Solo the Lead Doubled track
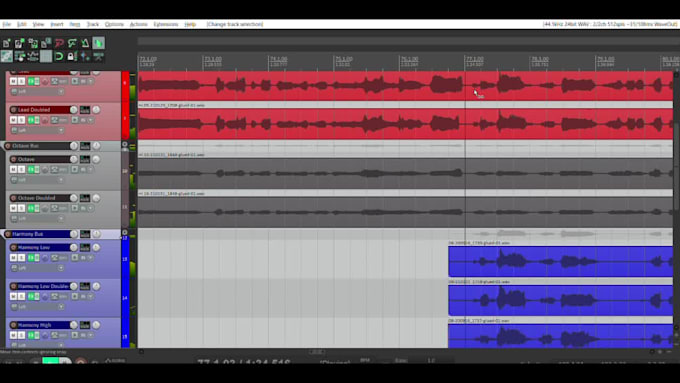 [x=21, y=120]
